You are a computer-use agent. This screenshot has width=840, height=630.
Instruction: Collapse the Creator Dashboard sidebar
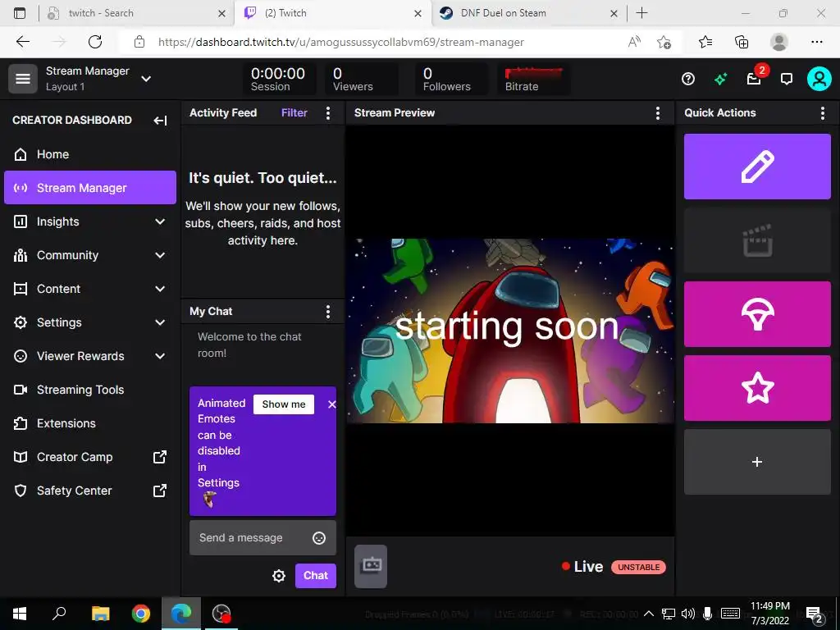tap(160, 120)
